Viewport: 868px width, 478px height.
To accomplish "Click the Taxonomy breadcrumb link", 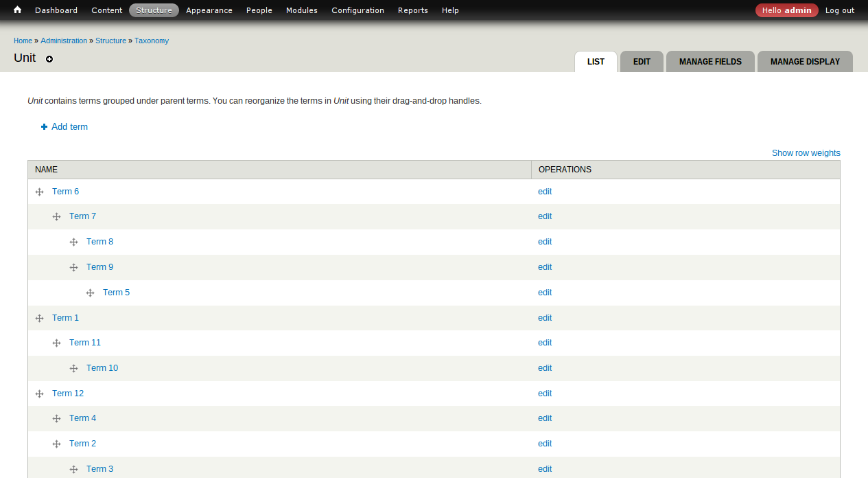I will point(152,41).
